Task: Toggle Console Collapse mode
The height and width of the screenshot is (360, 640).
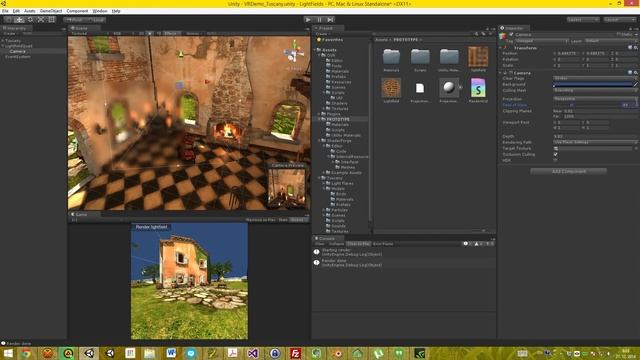Action: pos(336,244)
